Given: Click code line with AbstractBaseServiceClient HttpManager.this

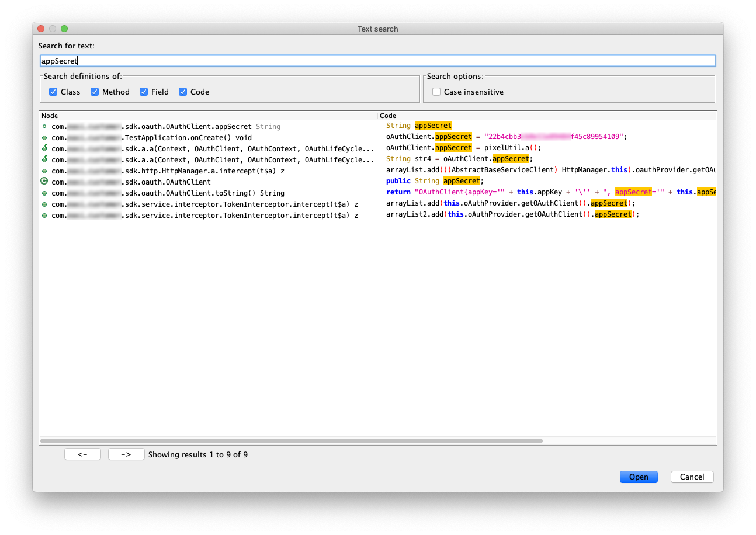Looking at the screenshot, I should [551, 170].
